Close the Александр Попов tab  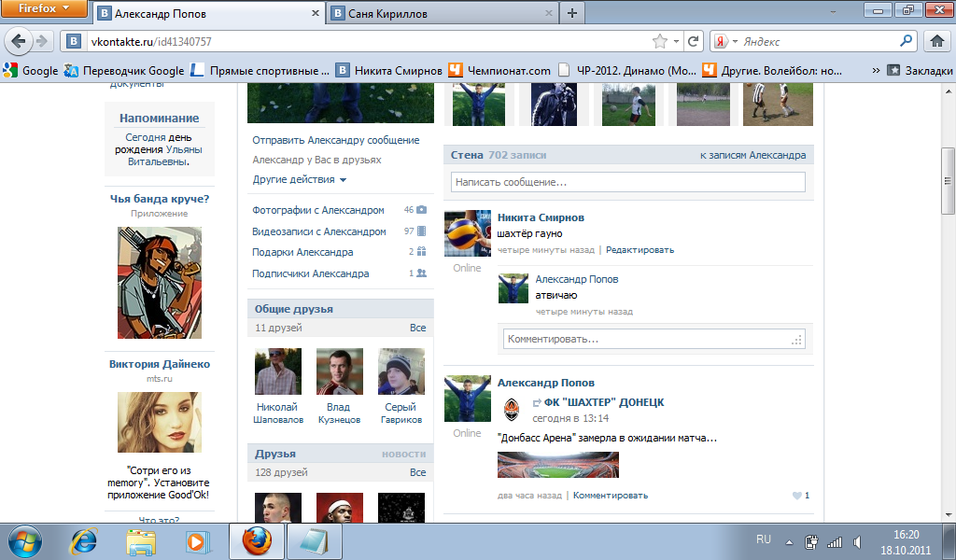316,13
